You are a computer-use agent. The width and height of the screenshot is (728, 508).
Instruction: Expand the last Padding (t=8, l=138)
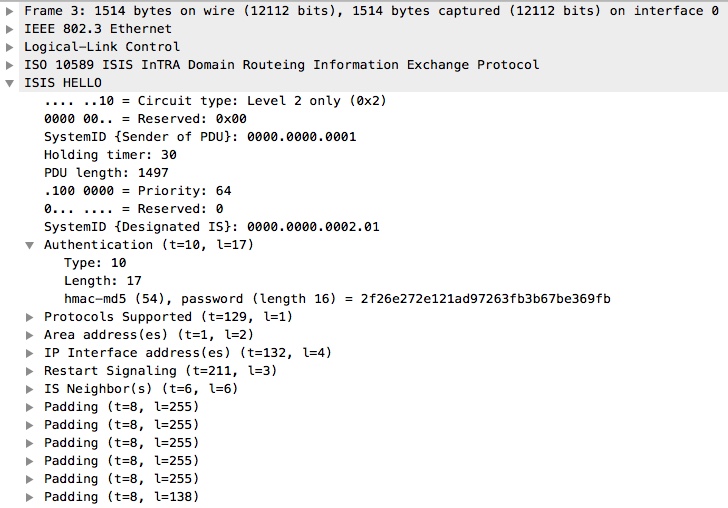[x=30, y=497]
